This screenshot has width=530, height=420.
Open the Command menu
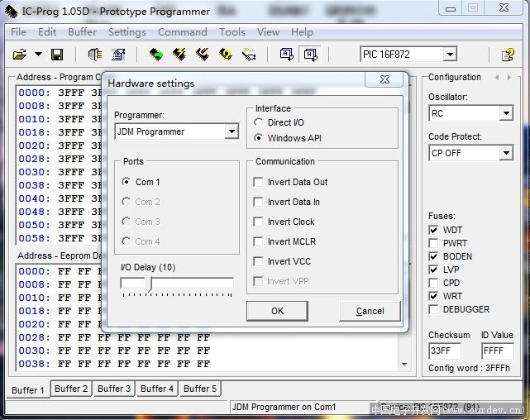click(183, 32)
